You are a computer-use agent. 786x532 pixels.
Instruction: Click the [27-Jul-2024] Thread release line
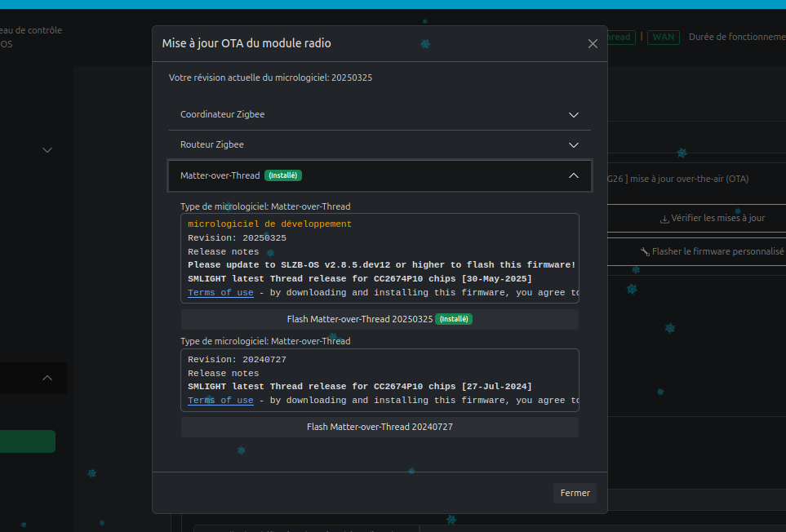tap(360, 387)
